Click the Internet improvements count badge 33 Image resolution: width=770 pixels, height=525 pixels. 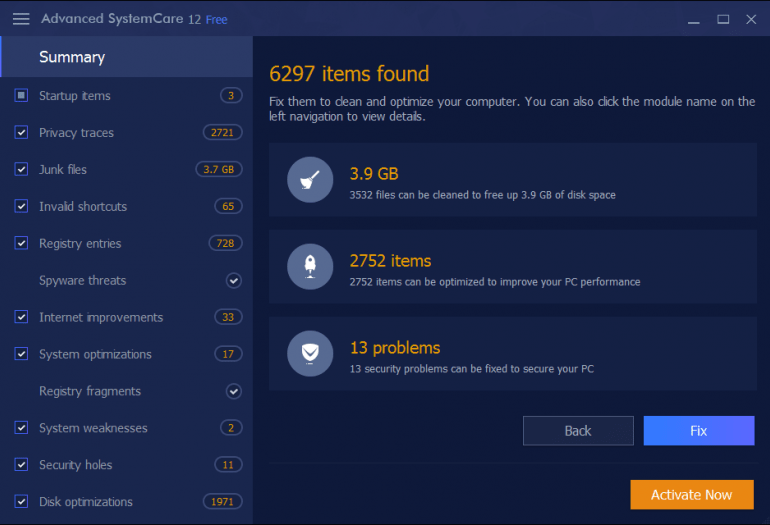[228, 317]
